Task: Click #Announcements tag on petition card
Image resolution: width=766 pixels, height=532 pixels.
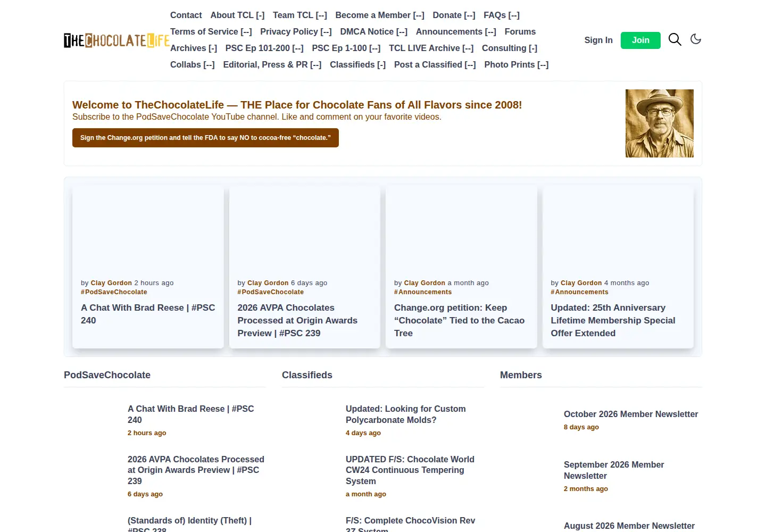Action: click(x=423, y=292)
